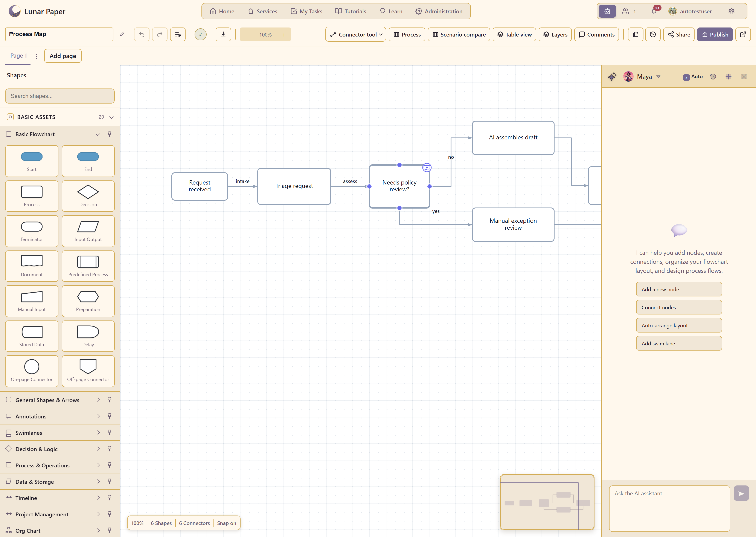
Task: Click the green validation checkmark icon
Action: 200,34
